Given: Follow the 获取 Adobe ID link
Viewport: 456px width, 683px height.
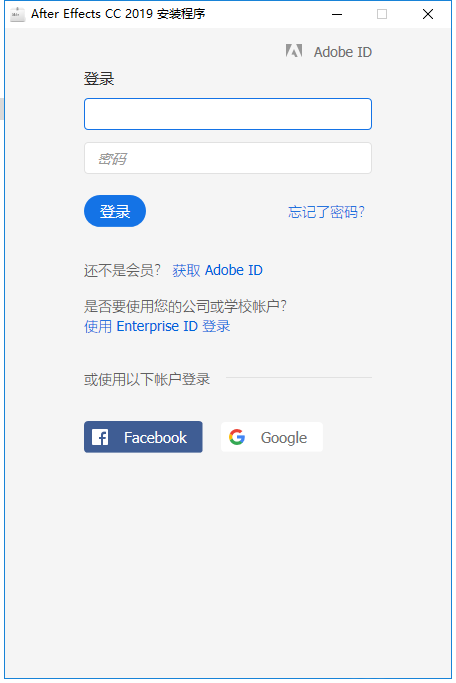Looking at the screenshot, I should (217, 270).
